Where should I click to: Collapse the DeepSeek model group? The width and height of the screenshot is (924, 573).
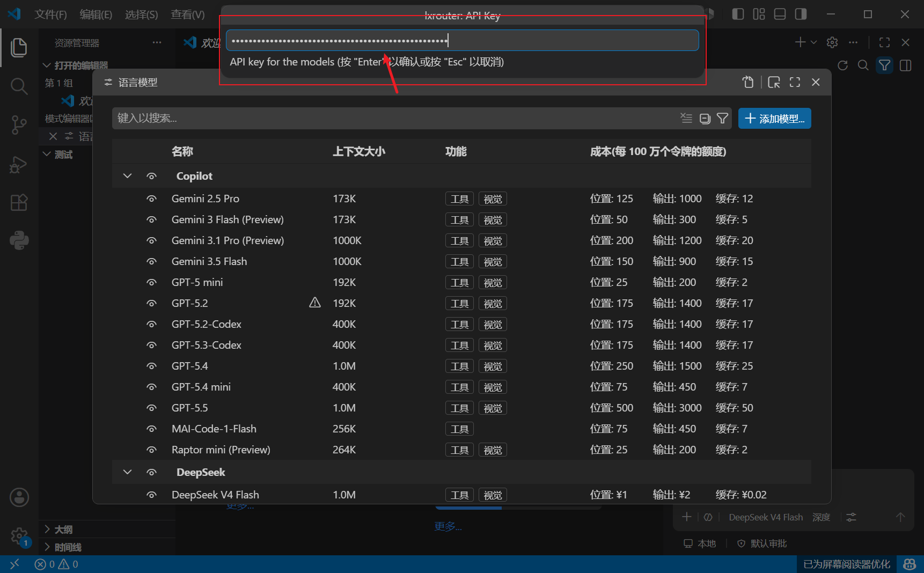(127, 472)
